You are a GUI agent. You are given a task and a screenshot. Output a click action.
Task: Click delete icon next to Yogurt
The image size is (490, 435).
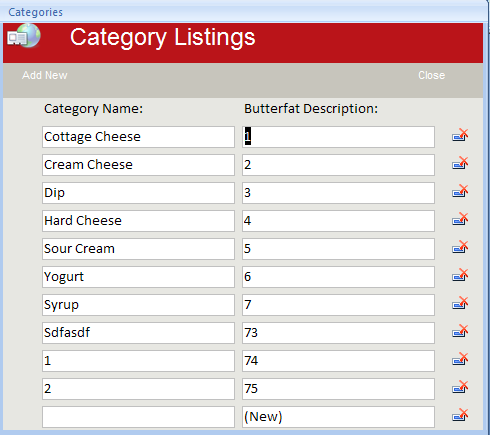[460, 275]
